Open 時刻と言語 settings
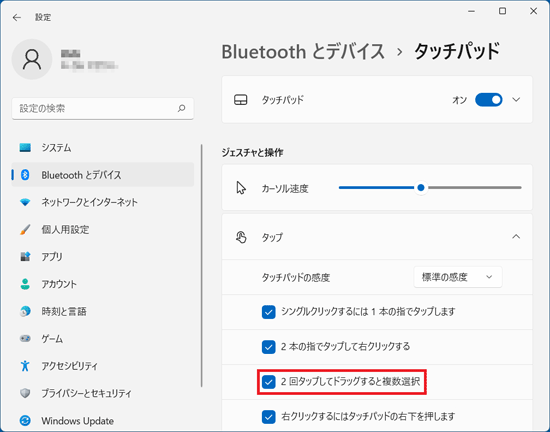The image size is (550, 432). 102,311
